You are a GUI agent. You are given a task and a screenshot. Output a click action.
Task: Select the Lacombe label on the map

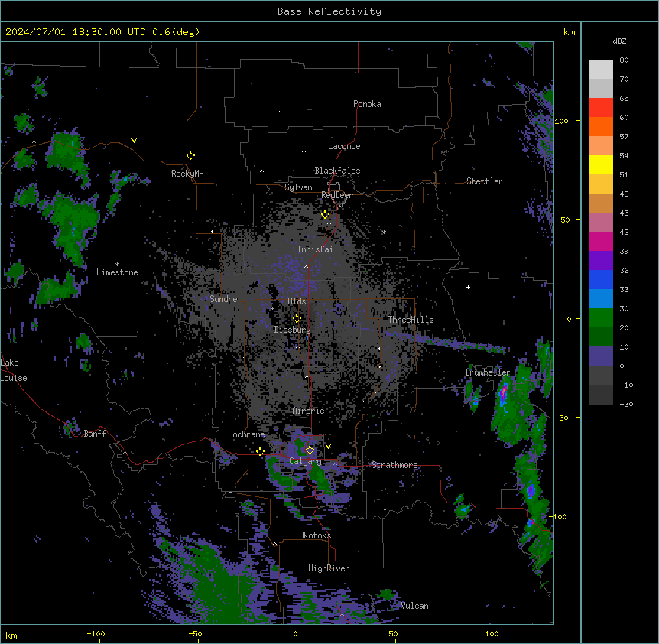coord(344,146)
